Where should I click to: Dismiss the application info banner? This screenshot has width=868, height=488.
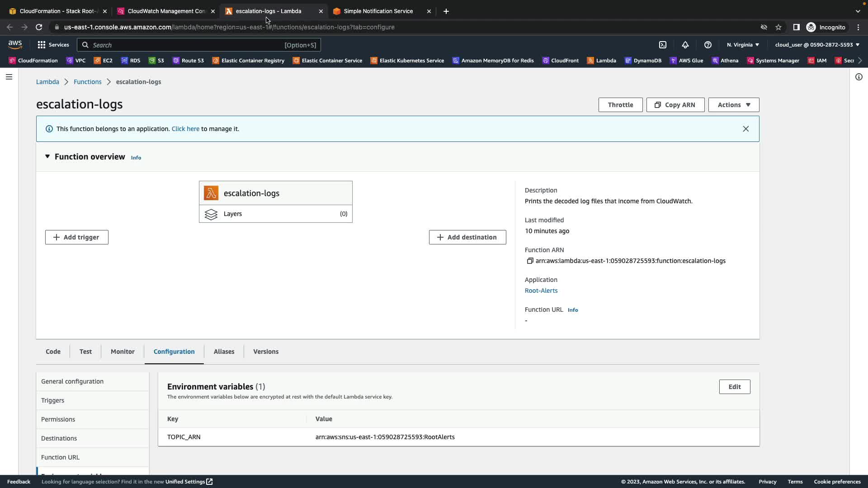(745, 129)
